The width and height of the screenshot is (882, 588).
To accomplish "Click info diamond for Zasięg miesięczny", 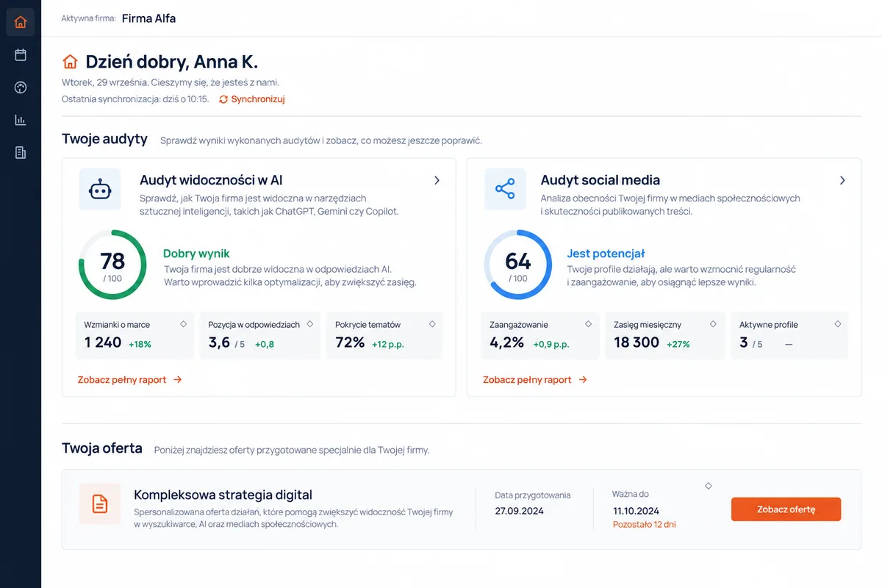I will click(713, 323).
